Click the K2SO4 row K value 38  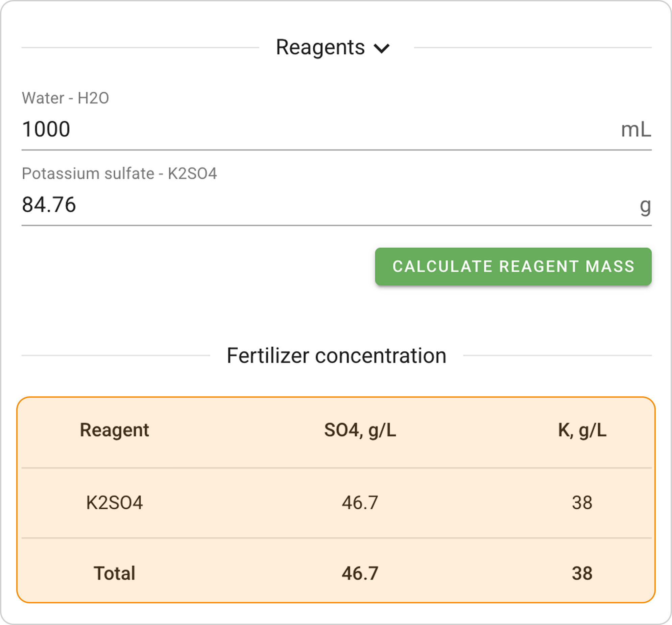coord(582,502)
